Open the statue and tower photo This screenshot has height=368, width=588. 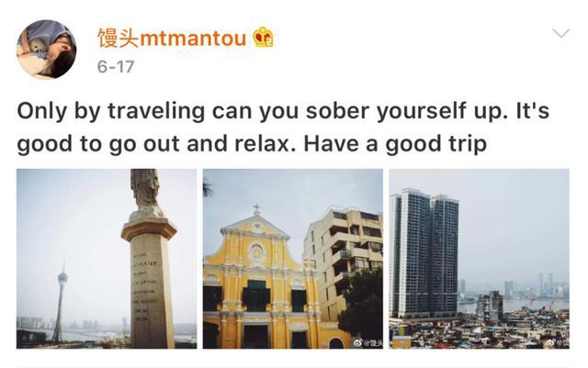[107, 259]
